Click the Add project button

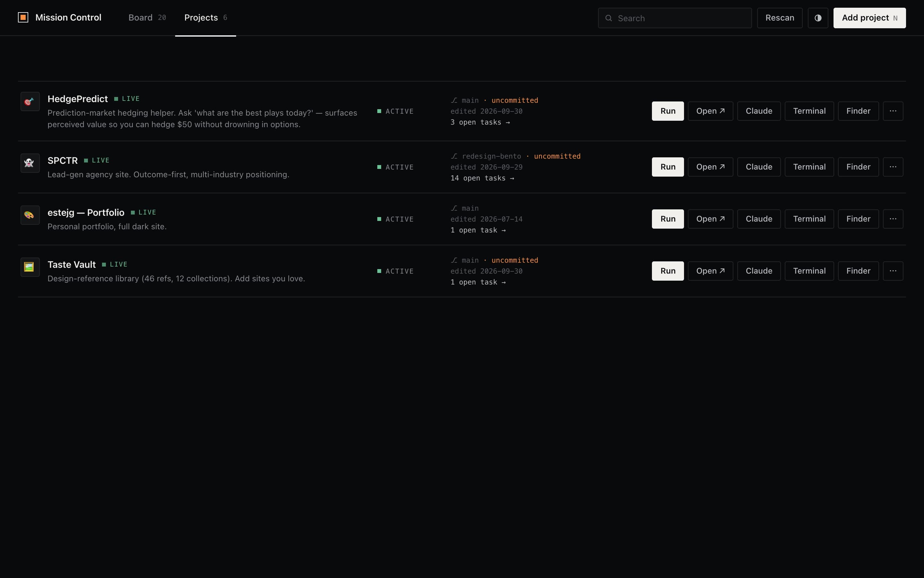tap(869, 18)
